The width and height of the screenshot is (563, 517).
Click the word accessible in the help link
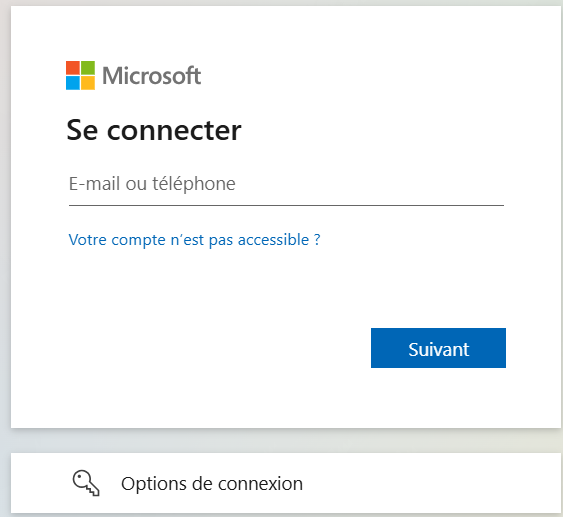click(273, 240)
